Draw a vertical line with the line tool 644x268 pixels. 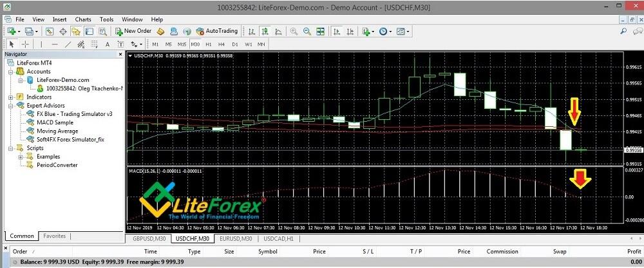(x=41, y=44)
